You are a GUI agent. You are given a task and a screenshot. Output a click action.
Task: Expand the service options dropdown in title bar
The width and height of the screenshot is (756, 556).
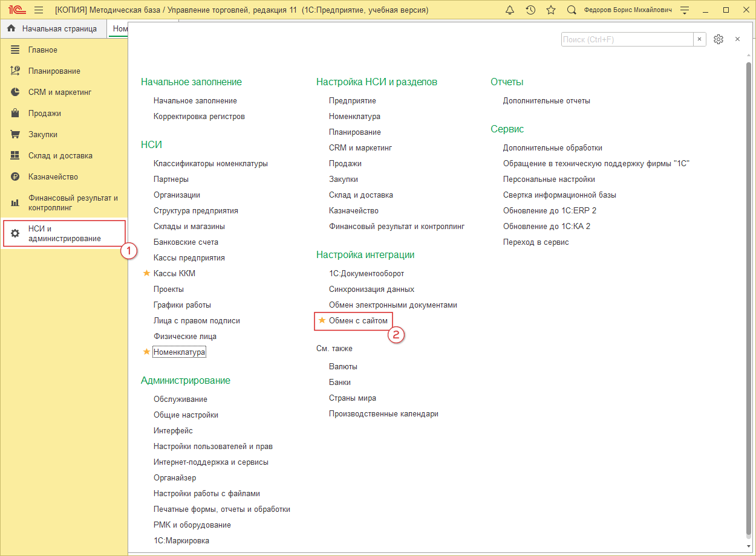[x=684, y=10]
